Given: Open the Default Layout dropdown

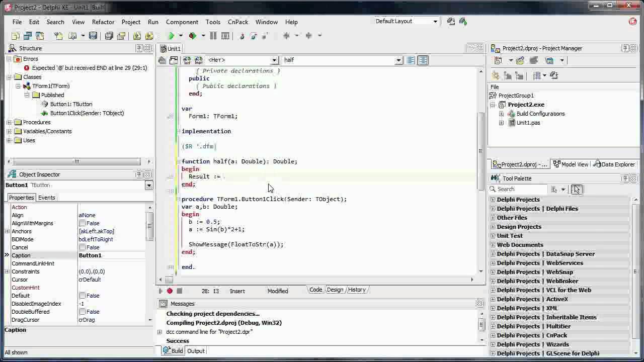Looking at the screenshot, I should click(435, 21).
